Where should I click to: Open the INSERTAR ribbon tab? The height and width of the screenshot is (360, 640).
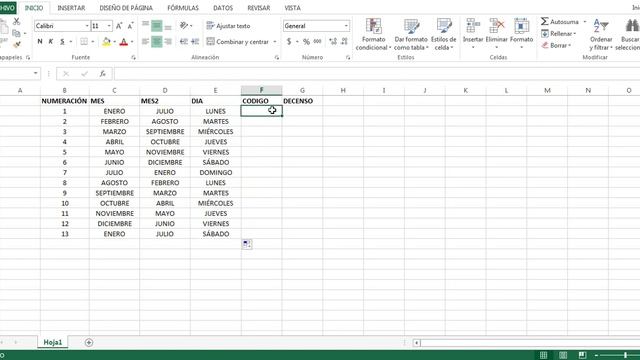click(x=71, y=8)
